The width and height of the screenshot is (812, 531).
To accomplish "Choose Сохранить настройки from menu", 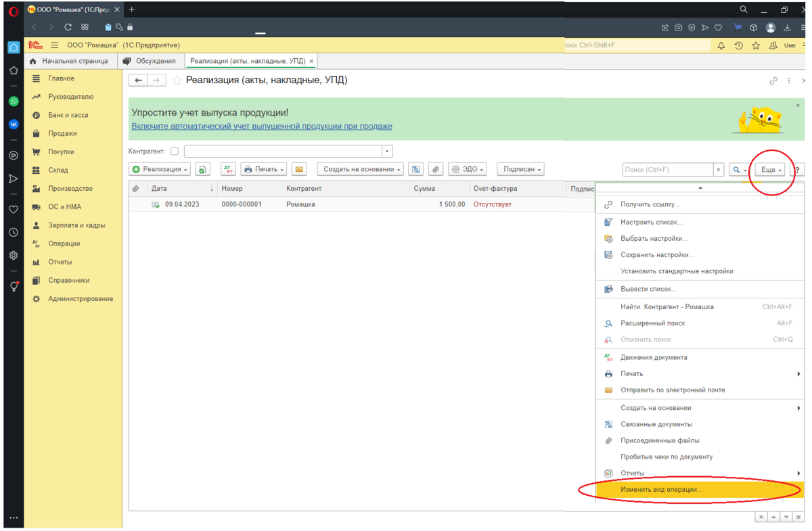I will click(700, 255).
